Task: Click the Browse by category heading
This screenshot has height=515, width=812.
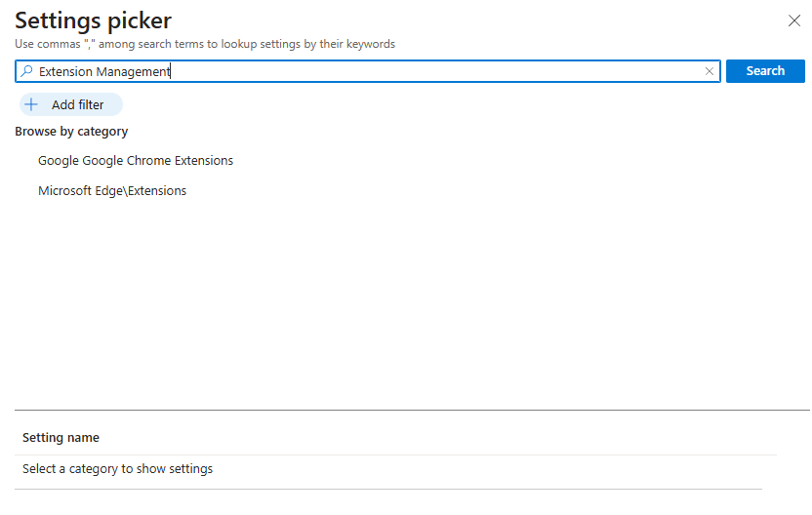Action: (71, 131)
